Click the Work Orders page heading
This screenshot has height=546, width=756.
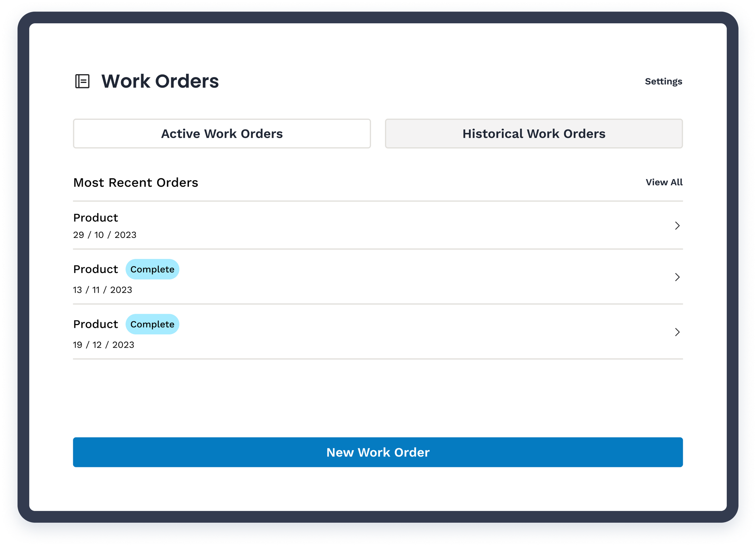(x=160, y=81)
